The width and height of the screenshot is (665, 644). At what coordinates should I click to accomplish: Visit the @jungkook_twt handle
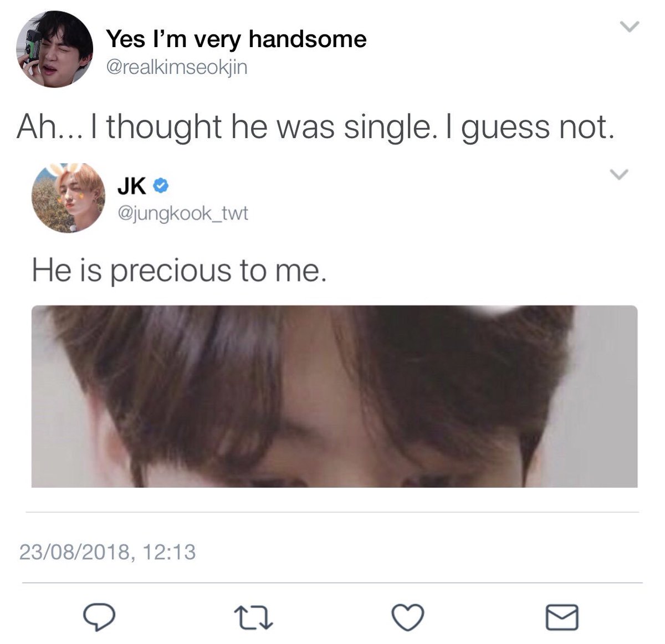(183, 213)
